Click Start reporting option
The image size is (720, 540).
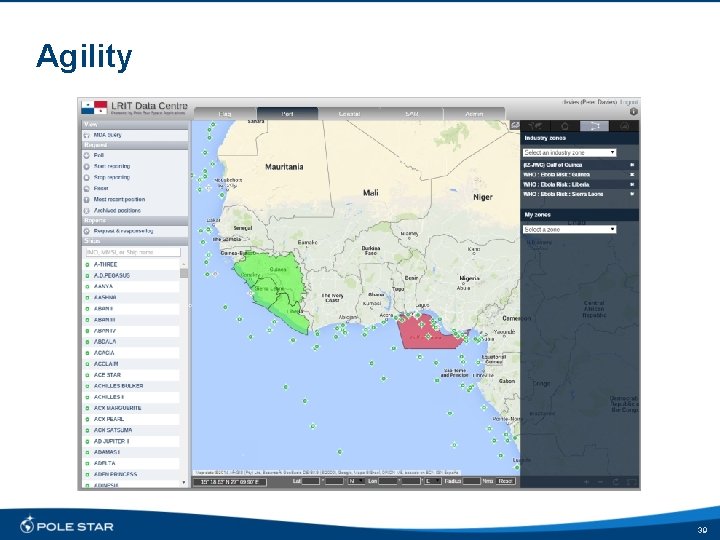pyautogui.click(x=135, y=166)
